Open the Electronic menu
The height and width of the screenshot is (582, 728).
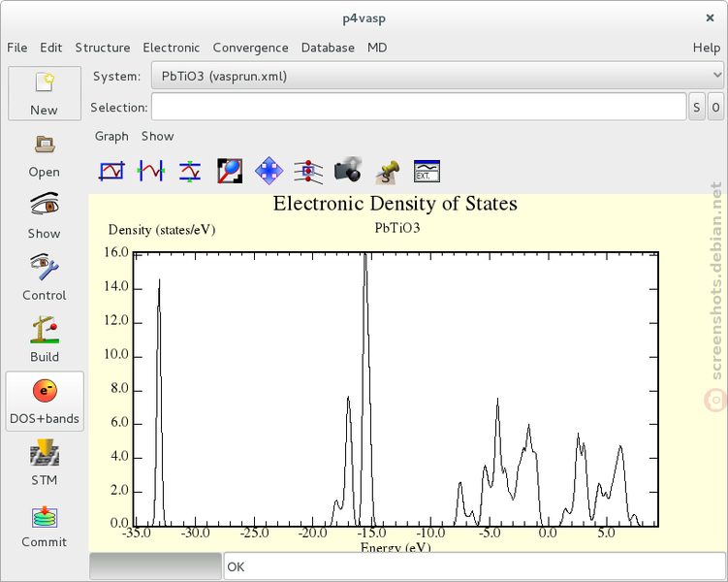172,48
